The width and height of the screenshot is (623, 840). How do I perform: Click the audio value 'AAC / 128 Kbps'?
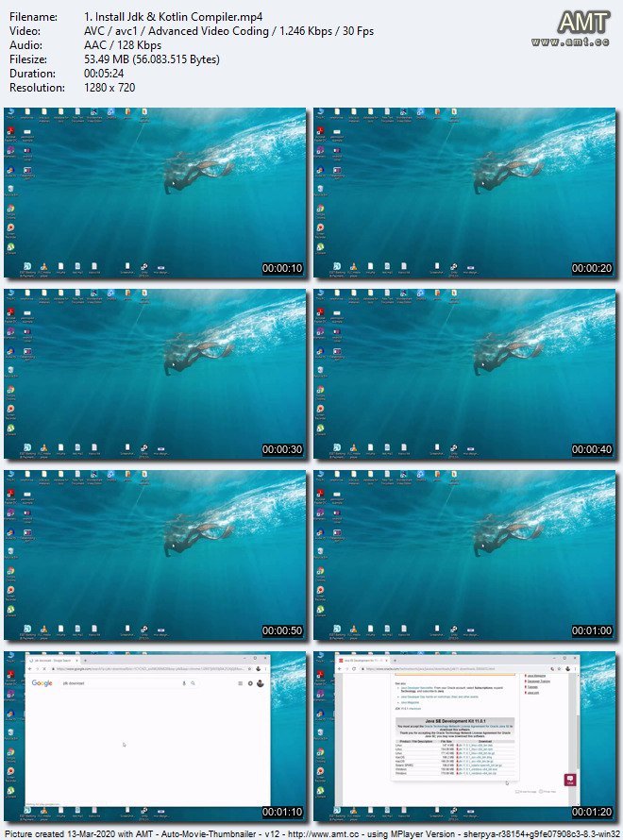click(123, 45)
